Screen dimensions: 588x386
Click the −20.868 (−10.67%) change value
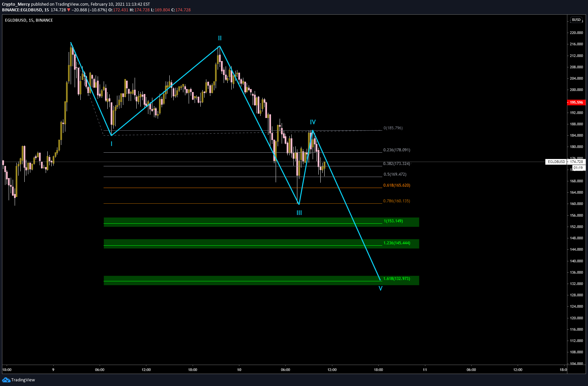[89, 10]
